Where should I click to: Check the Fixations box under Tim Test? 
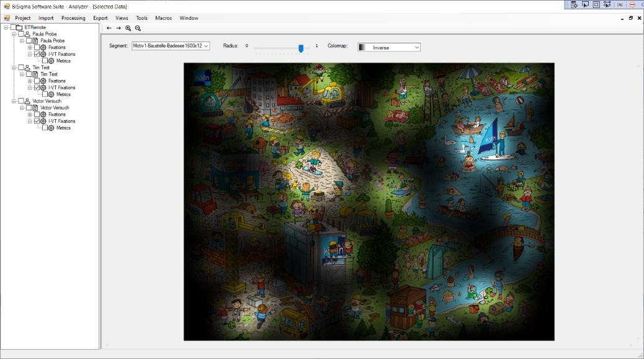(37, 81)
